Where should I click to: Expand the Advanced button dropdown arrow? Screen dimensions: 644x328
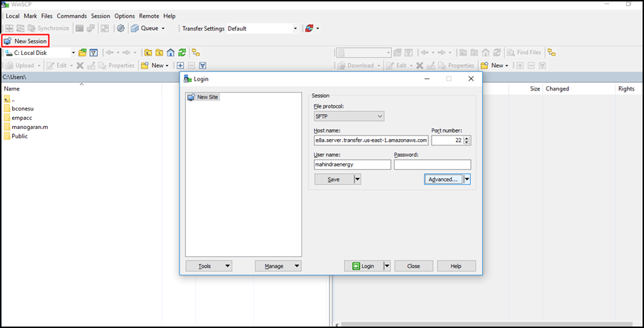coord(467,179)
